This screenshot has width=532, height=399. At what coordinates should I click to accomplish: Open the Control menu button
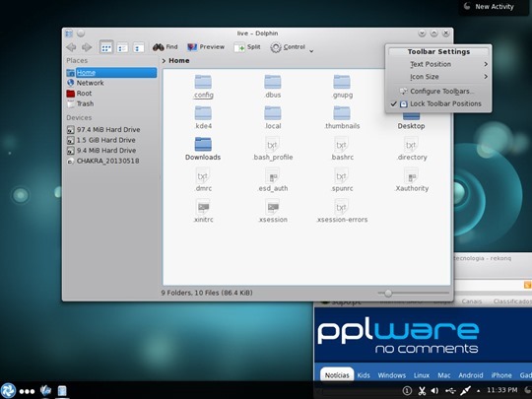point(288,47)
